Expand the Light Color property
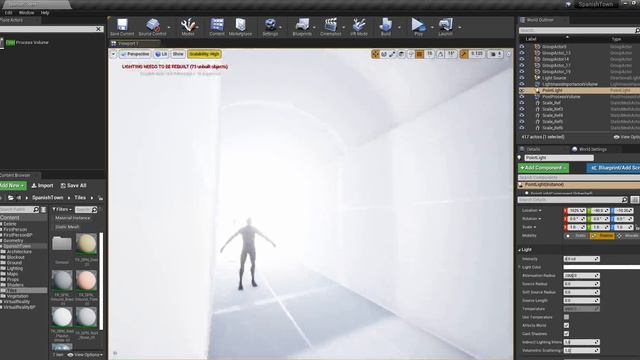 pos(520,267)
